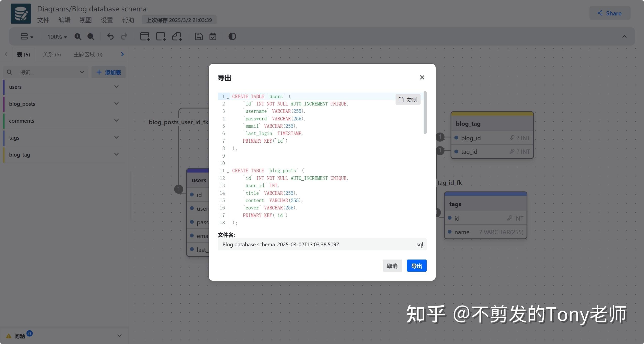Open the to-do list calendar icon
The image size is (644, 344).
tap(213, 36)
